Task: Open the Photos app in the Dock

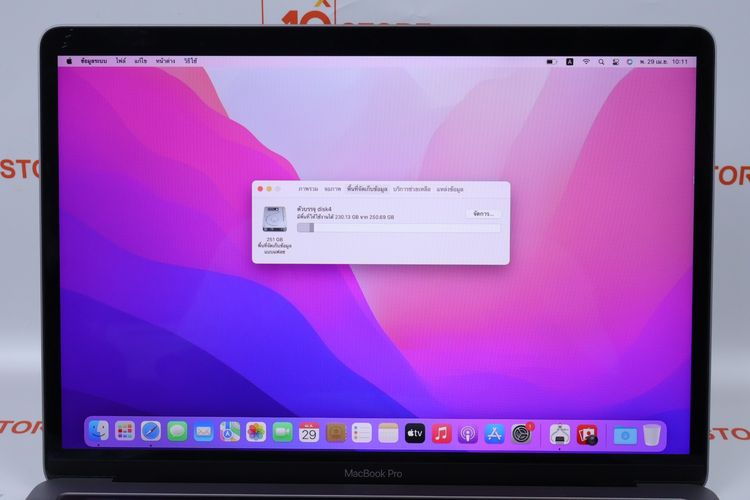Action: point(256,433)
